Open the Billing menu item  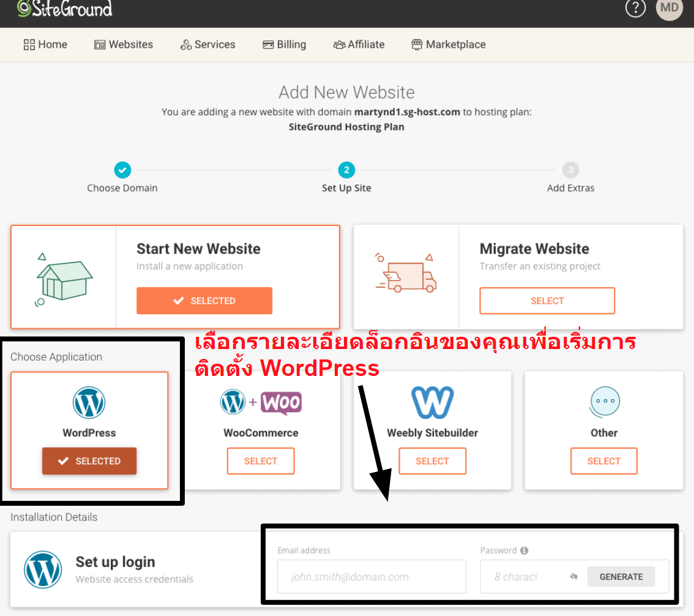(284, 44)
